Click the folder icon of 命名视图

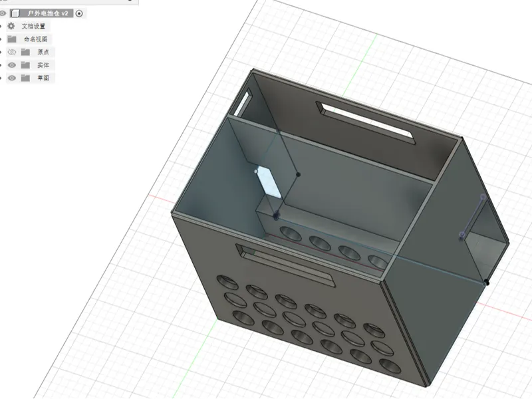pos(12,39)
